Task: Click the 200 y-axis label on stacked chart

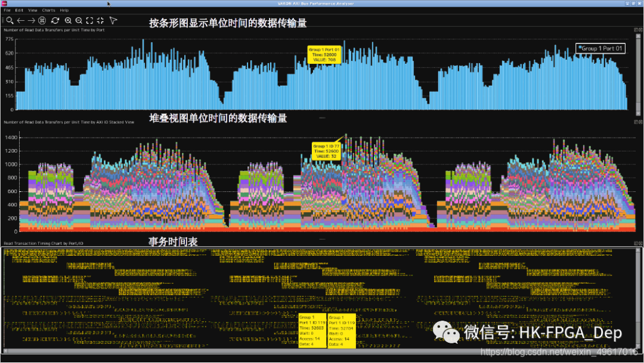Action: click(13, 218)
